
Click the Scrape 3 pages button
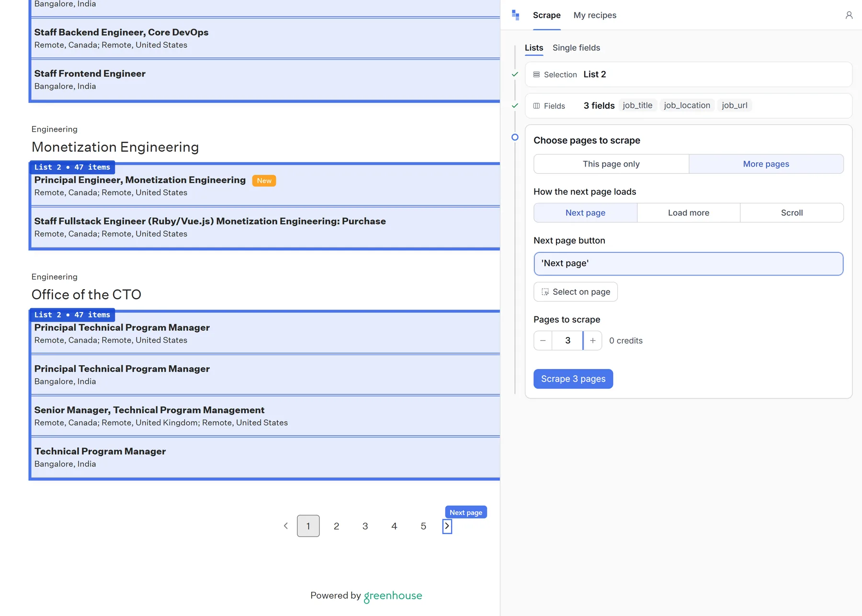click(x=573, y=379)
